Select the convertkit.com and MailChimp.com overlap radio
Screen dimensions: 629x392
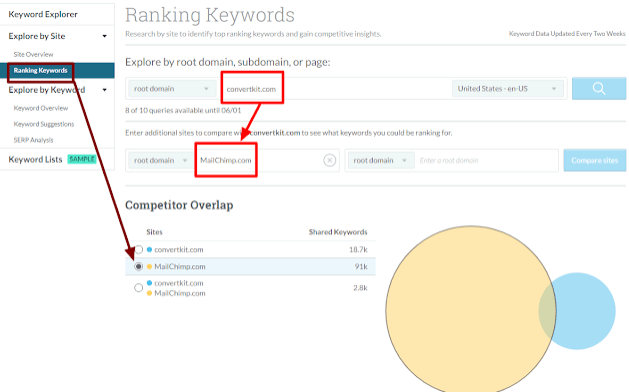point(139,288)
